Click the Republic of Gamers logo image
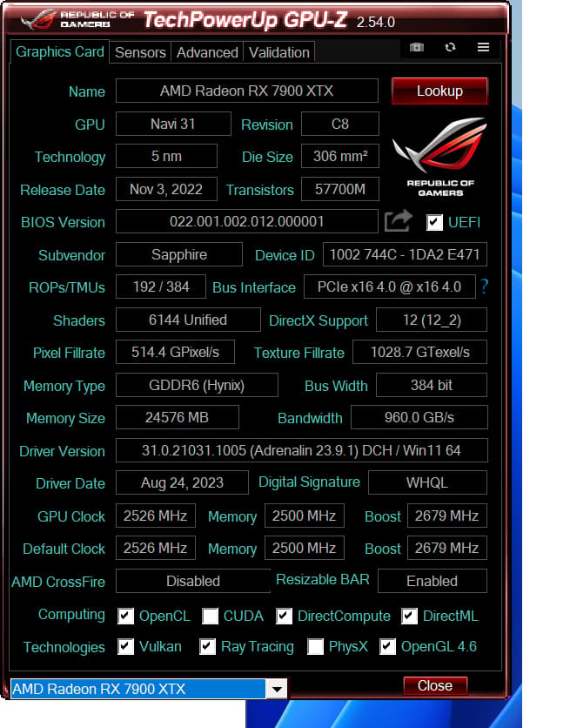Screen dimensions: 570x728 pos(439,157)
